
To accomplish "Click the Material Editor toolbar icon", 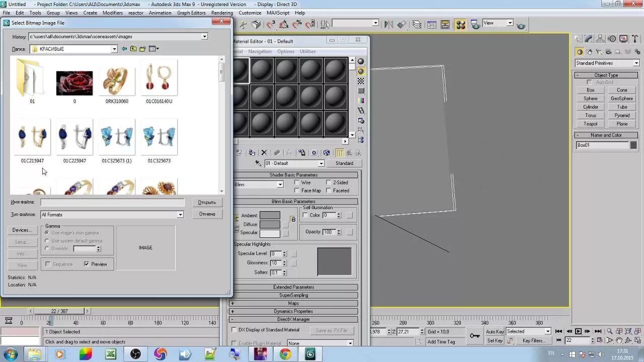I will [460, 24].
